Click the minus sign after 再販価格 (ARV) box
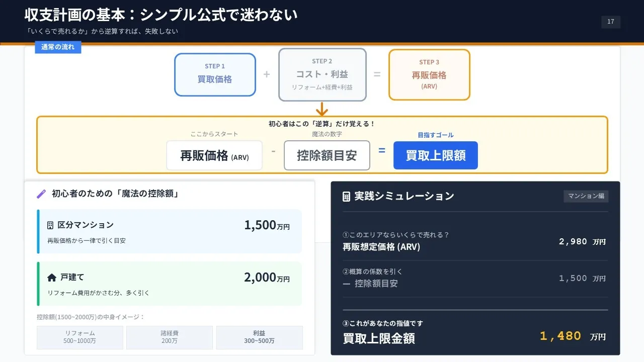644x362 pixels. [x=273, y=151]
